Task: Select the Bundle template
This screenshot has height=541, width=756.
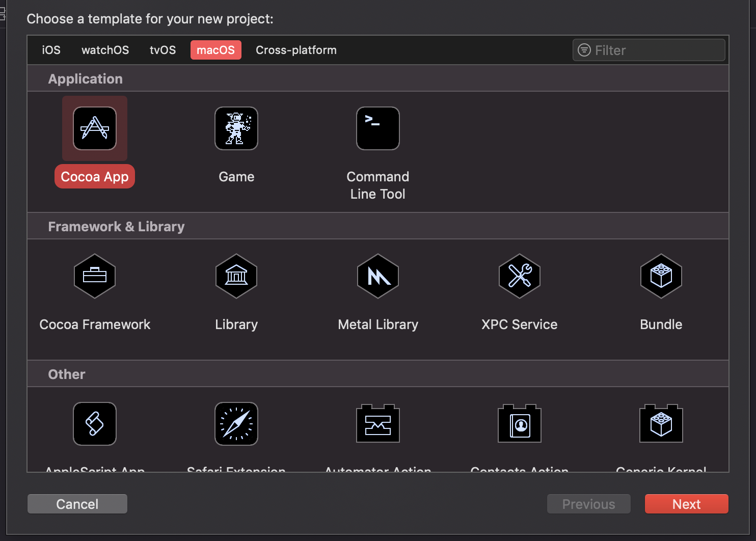Action: coord(661,277)
